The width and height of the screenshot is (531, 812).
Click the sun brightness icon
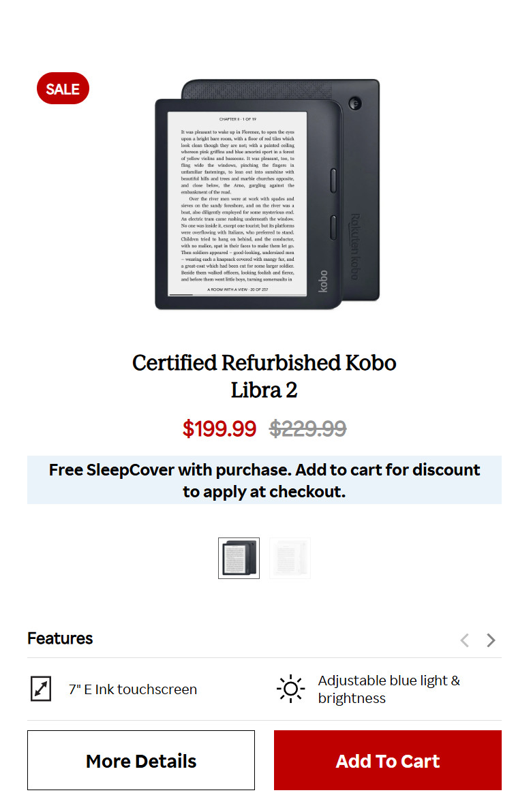point(291,689)
